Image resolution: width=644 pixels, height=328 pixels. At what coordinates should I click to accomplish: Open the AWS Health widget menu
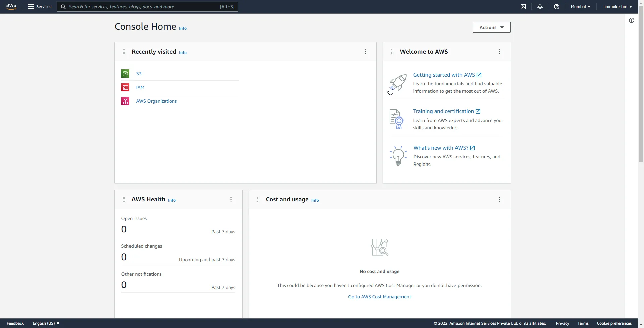point(231,199)
